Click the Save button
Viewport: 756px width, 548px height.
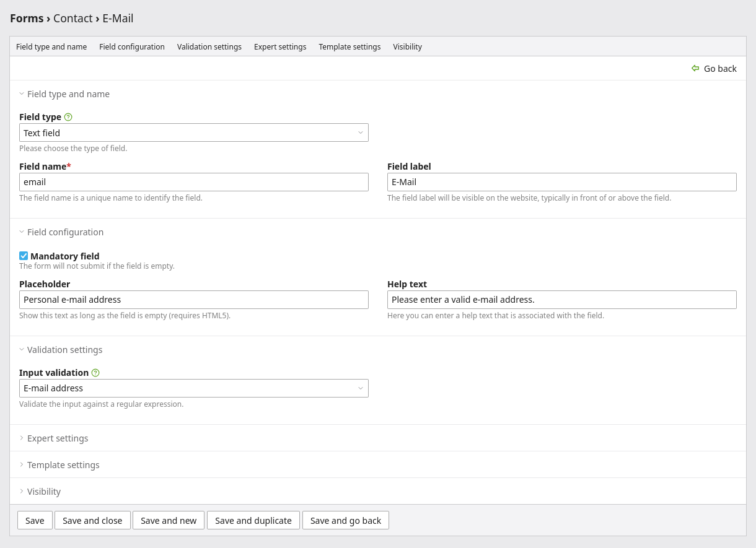(x=35, y=520)
